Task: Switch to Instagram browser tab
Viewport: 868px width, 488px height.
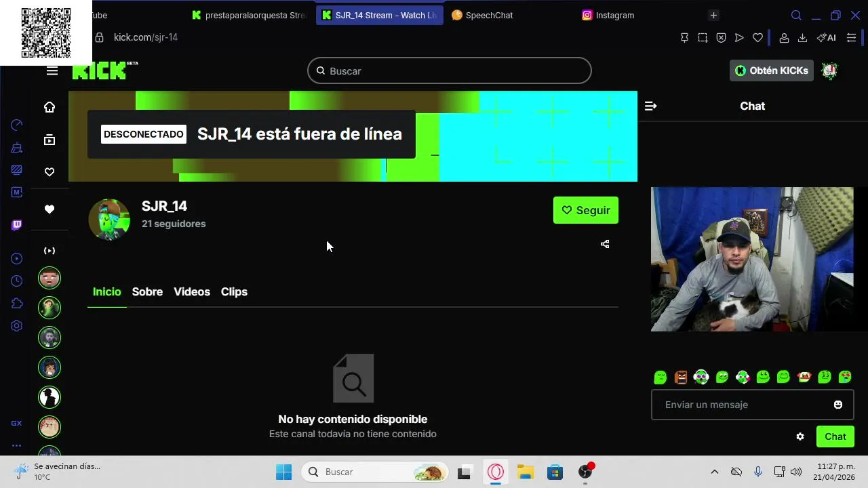Action: coord(614,15)
